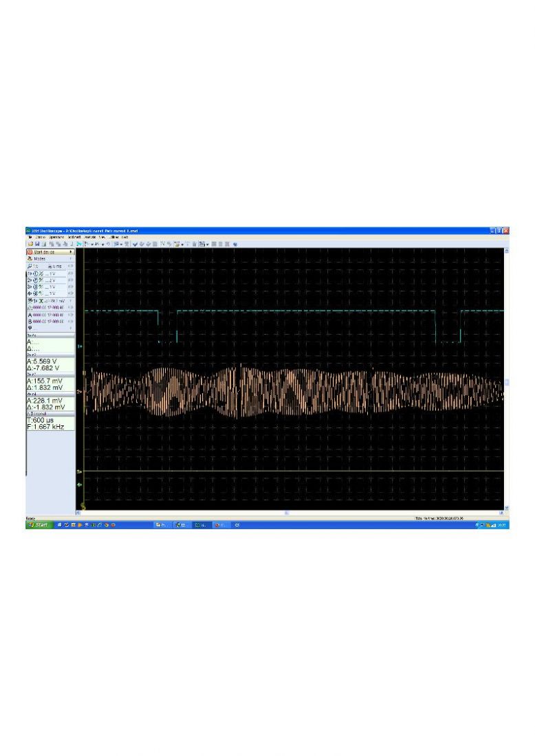Select the 'F:1.667 kHz' reading
Screen dimensions: 535x756
[46, 427]
